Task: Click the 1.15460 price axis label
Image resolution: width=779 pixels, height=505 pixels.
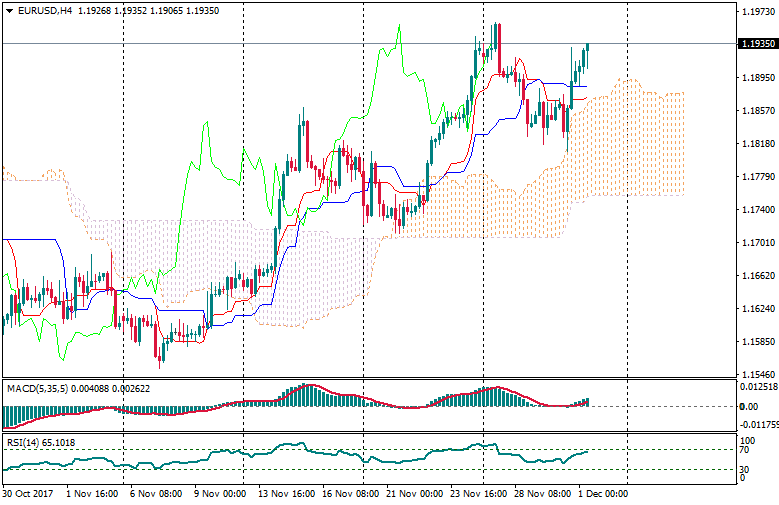Action: 756,373
